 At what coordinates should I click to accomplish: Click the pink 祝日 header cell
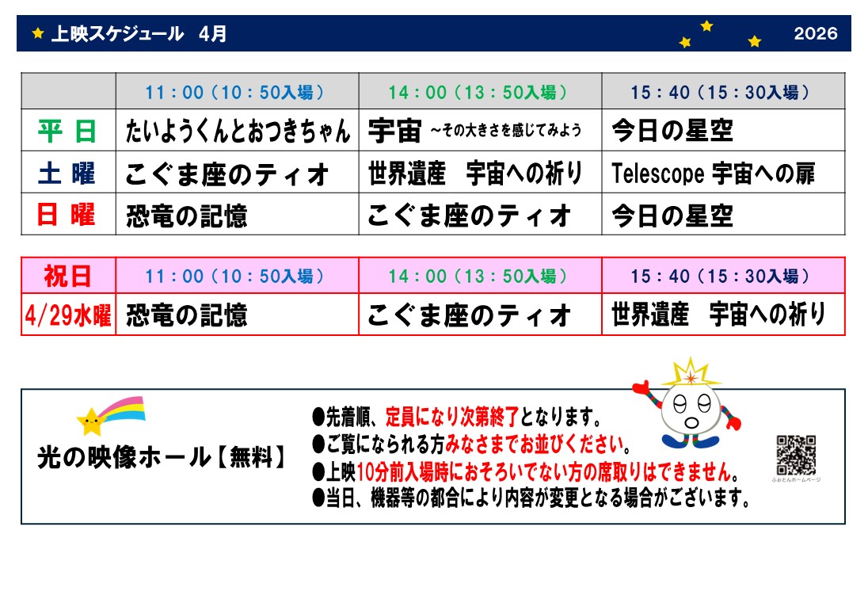tap(68, 276)
